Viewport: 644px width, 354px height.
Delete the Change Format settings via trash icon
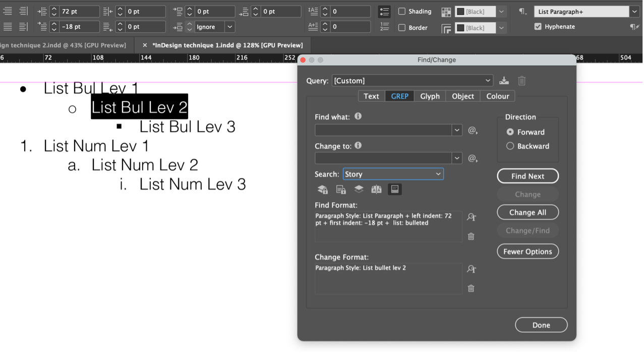click(x=471, y=288)
